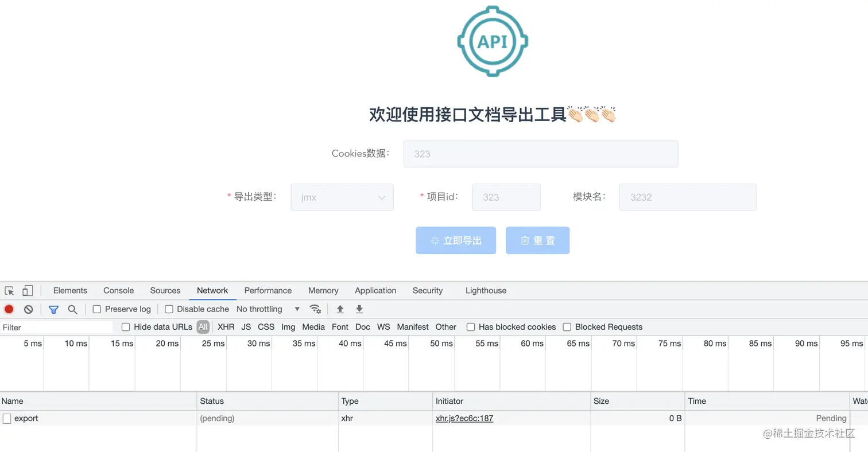Open network search with magnifier icon

click(72, 309)
